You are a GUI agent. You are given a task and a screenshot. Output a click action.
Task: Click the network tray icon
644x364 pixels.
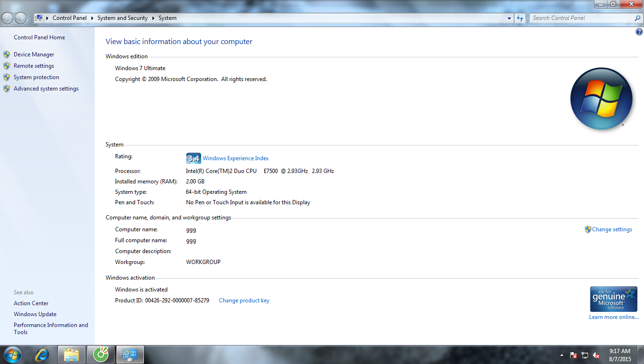(x=585, y=355)
